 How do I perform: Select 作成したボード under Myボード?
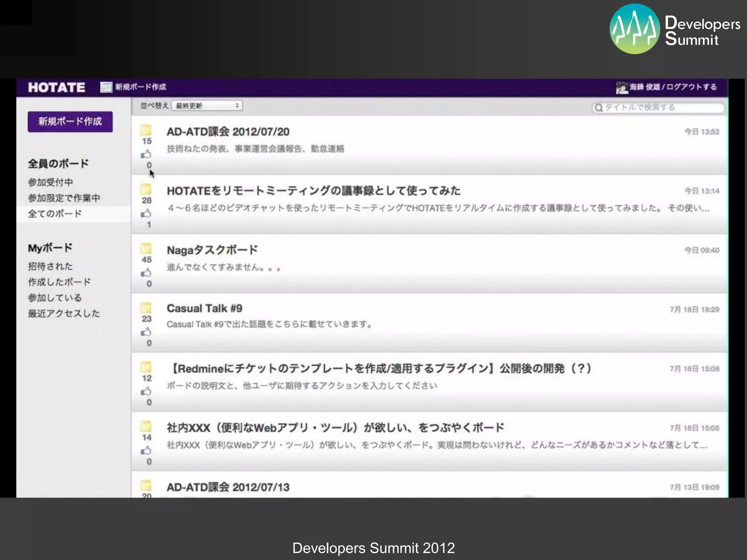59,282
